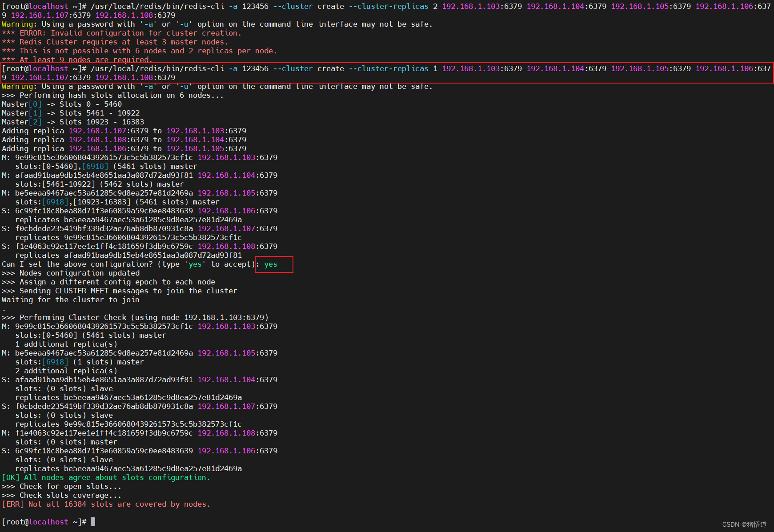Select the 'Master[1] -> Slots 5461 - 10922' line
Screen dimensions: 774x532
[71, 113]
